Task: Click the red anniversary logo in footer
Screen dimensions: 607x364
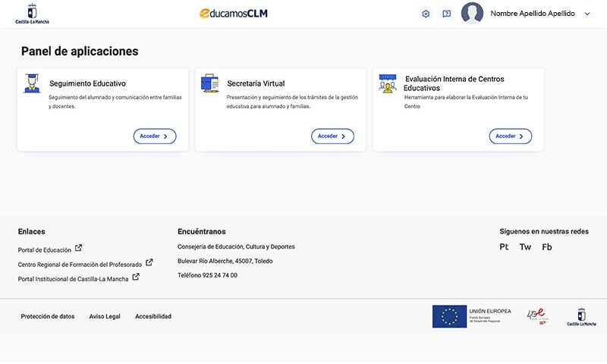Action: (x=538, y=316)
